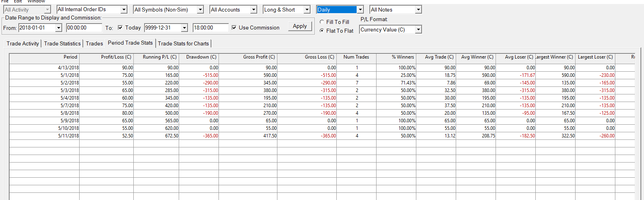Viewport: 644px width, 200px height.
Task: Click the Profit/Loss (C) column header
Action: click(x=116, y=57)
